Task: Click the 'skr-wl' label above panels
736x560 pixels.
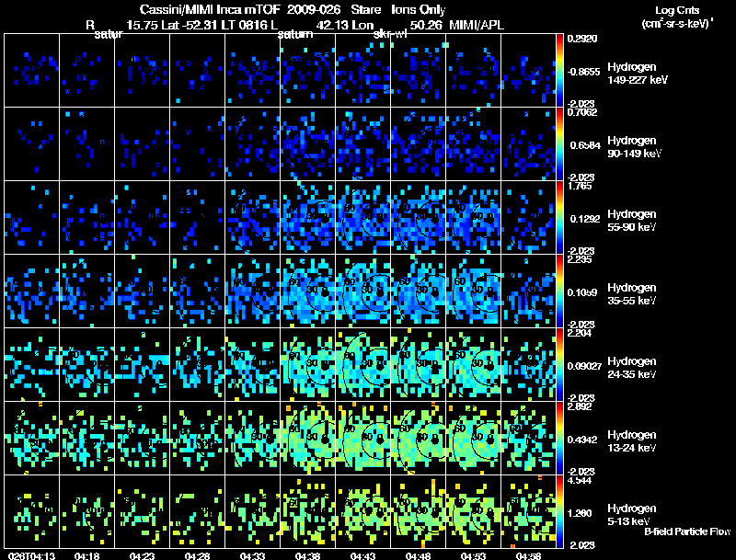Action: pos(390,34)
